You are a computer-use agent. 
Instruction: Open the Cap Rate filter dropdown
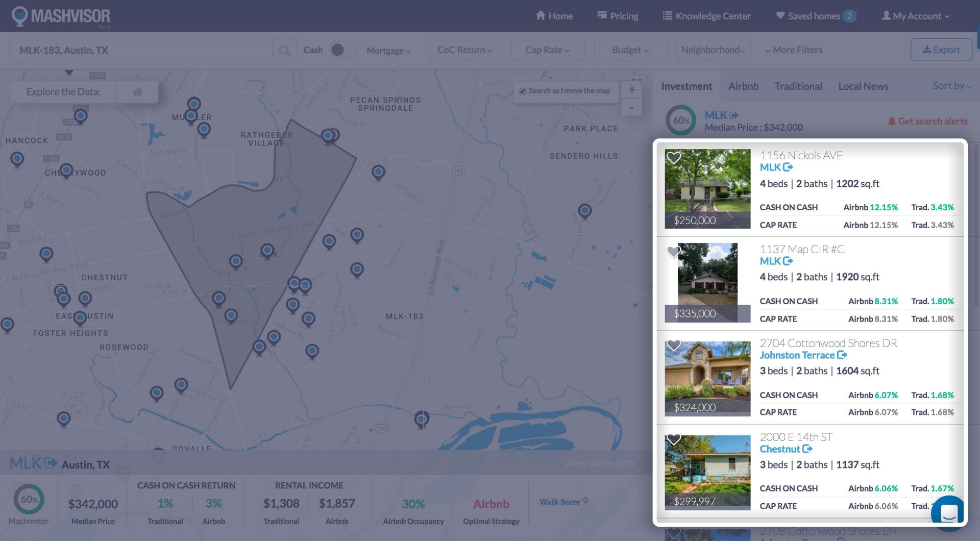coord(547,50)
